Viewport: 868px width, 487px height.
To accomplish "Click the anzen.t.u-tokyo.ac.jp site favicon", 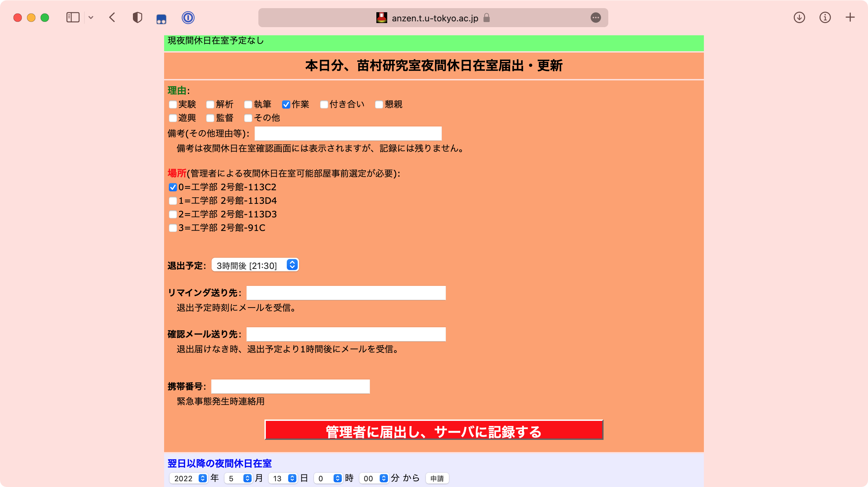I will (381, 18).
